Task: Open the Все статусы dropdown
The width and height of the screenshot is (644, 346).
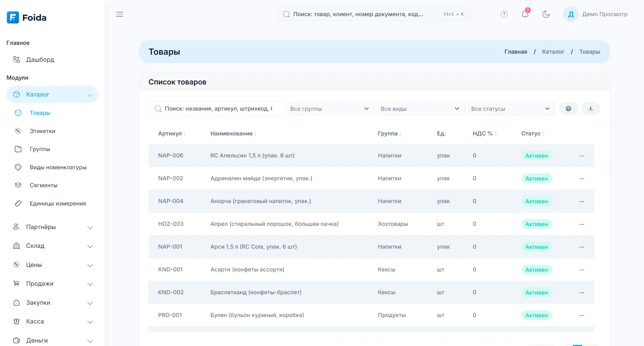Action: tap(512, 109)
